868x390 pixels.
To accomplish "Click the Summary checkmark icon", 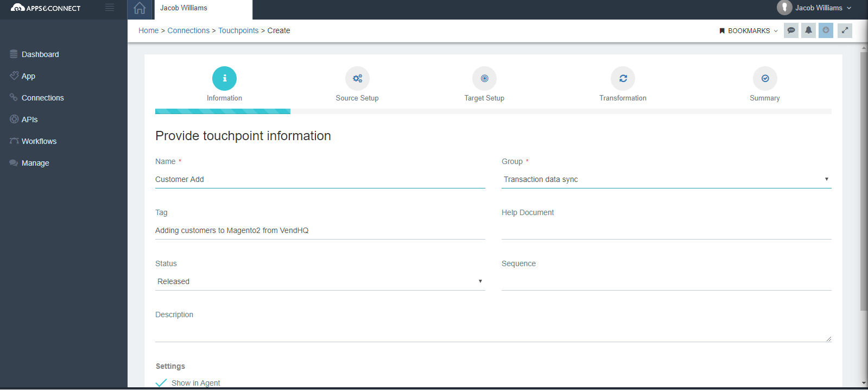I will tap(765, 78).
